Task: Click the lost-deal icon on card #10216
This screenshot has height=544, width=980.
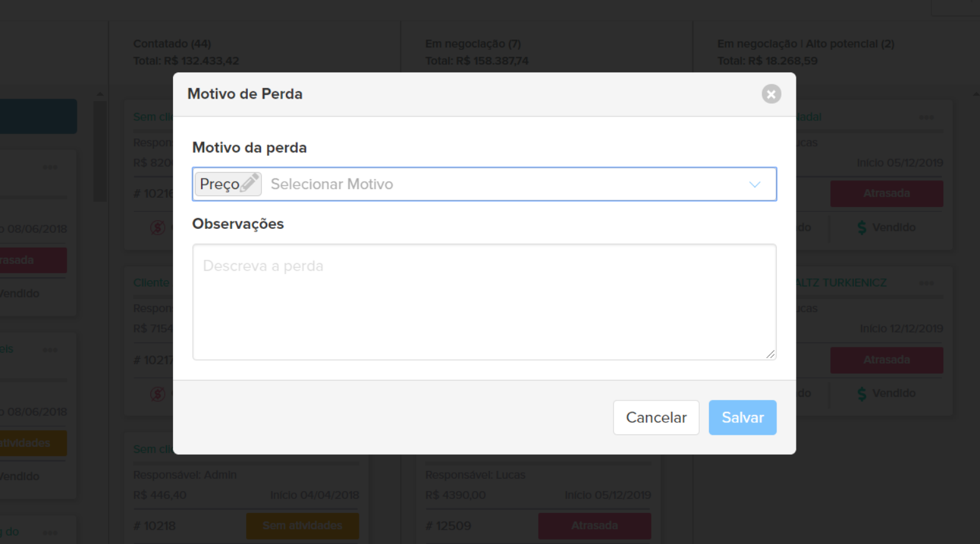Action: (x=157, y=228)
